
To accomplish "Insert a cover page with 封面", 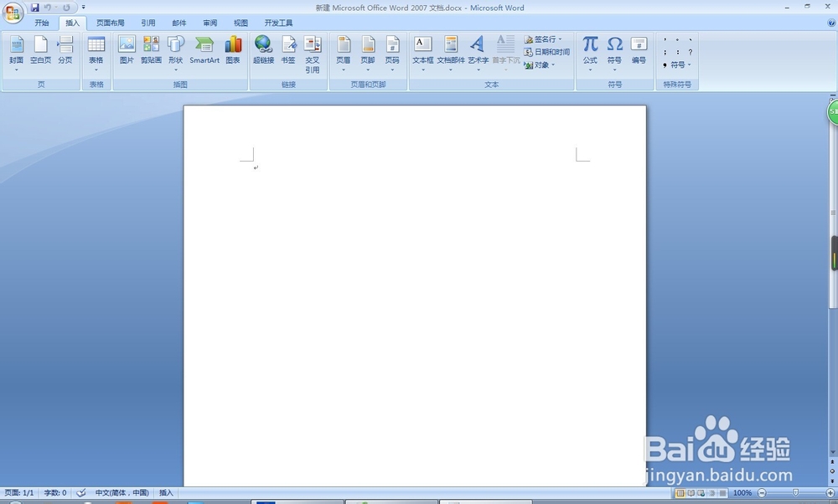I will [x=17, y=54].
